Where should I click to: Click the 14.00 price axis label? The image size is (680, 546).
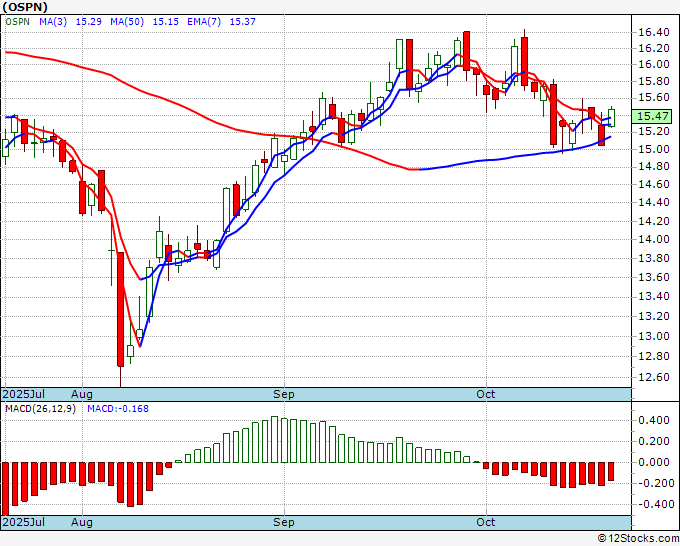click(x=654, y=239)
